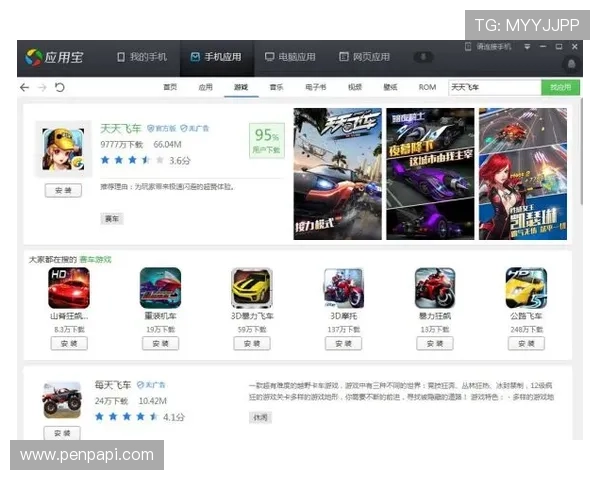Select 电子书 in sub navigation
600x480 pixels.
tap(316, 87)
